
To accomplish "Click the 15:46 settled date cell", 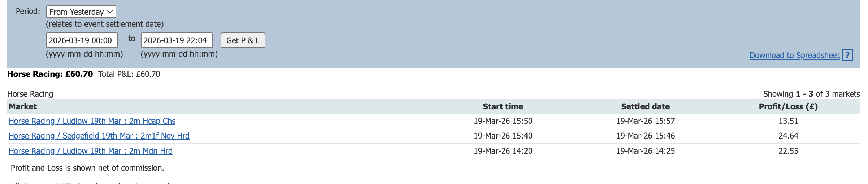I will pos(645,136).
